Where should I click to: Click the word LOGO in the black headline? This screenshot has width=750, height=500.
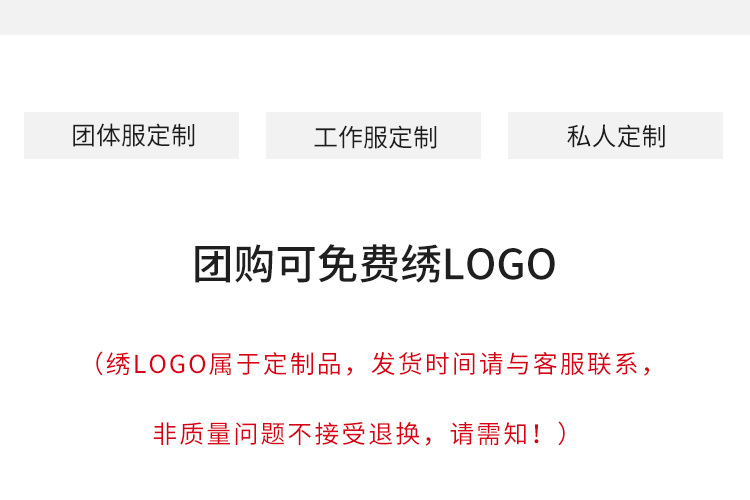click(500, 265)
